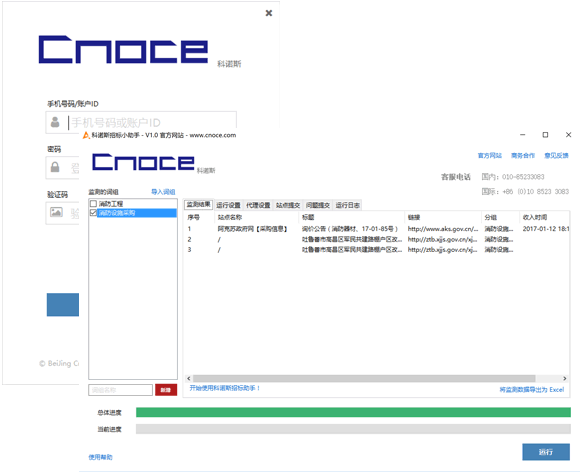
Task: Focus the 手机号码或账户ID input field
Action: click(141, 122)
